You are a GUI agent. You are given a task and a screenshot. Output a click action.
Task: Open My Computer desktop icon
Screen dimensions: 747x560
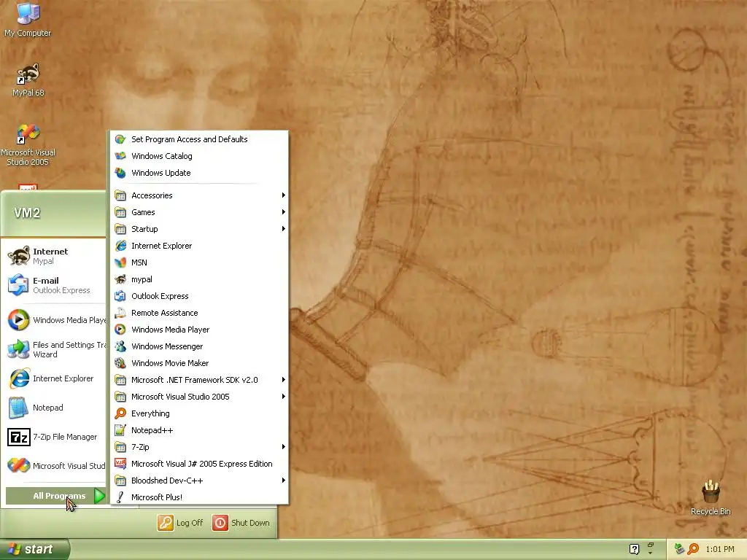coord(28,19)
